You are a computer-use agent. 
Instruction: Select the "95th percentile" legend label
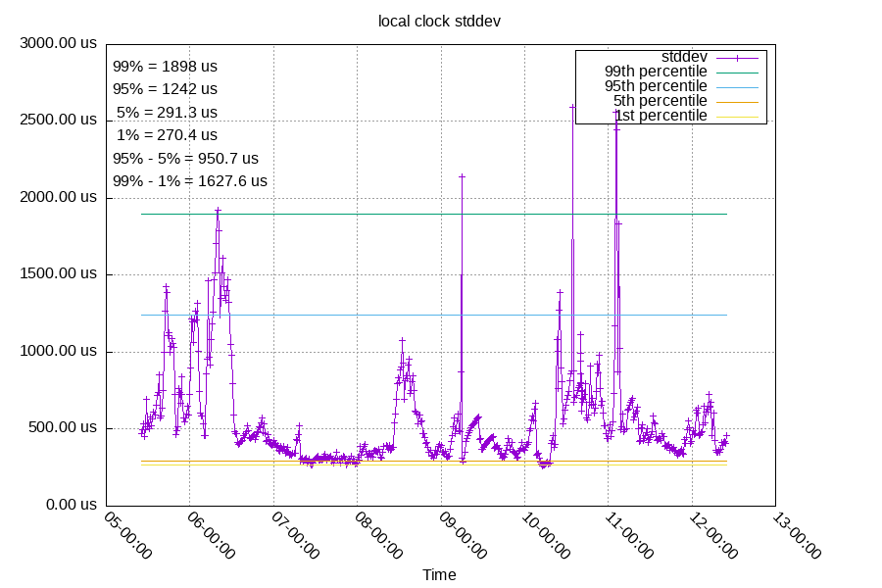[x=656, y=86]
